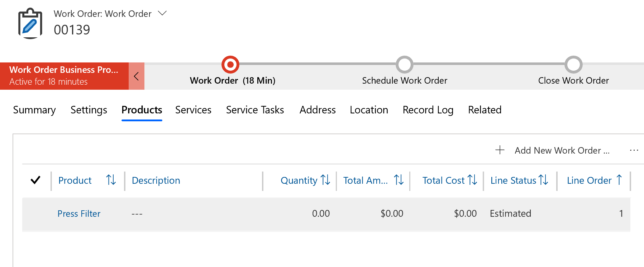Collapse the Work Order Business Process banner
644x267 pixels.
[x=136, y=76]
